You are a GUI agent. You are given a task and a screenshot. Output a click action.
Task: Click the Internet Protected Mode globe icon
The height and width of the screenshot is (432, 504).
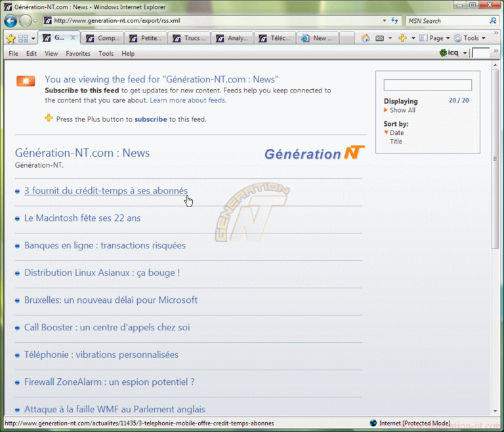coord(373,423)
